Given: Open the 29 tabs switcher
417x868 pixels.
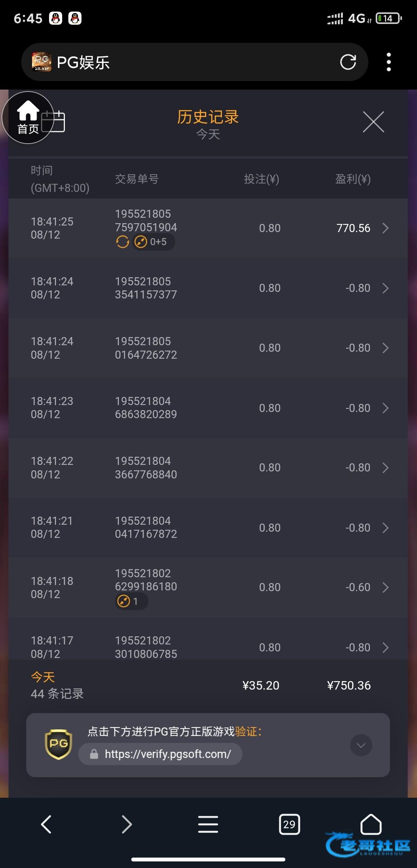Looking at the screenshot, I should tap(289, 824).
